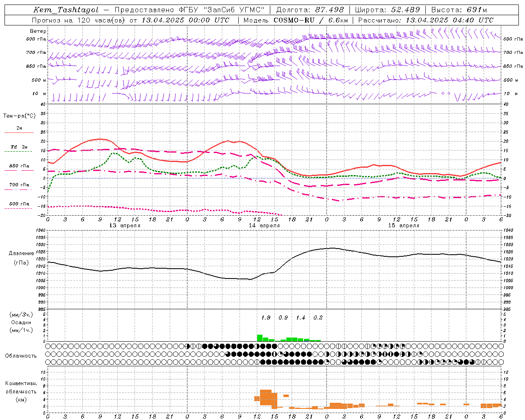525x420 pixels.
Task: Click the elevation text Высота: 691м
Action: 459,10
